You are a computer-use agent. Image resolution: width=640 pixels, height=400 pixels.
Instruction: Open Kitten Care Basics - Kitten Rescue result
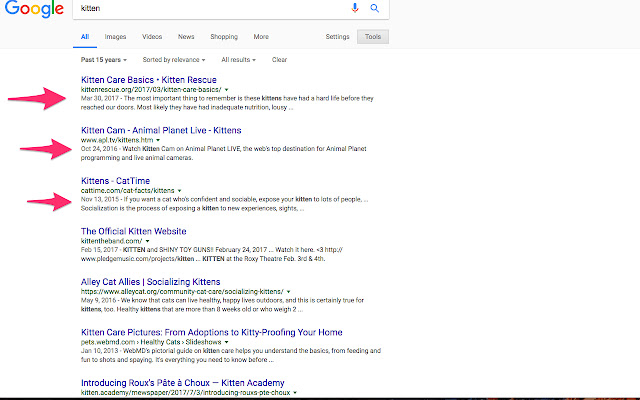[x=149, y=80]
